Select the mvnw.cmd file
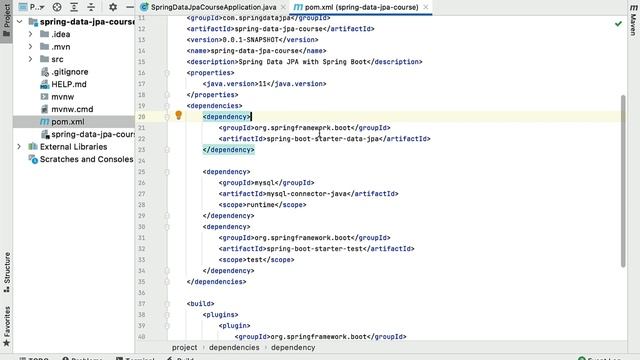Screen dimensions: 640x360 coord(72,109)
